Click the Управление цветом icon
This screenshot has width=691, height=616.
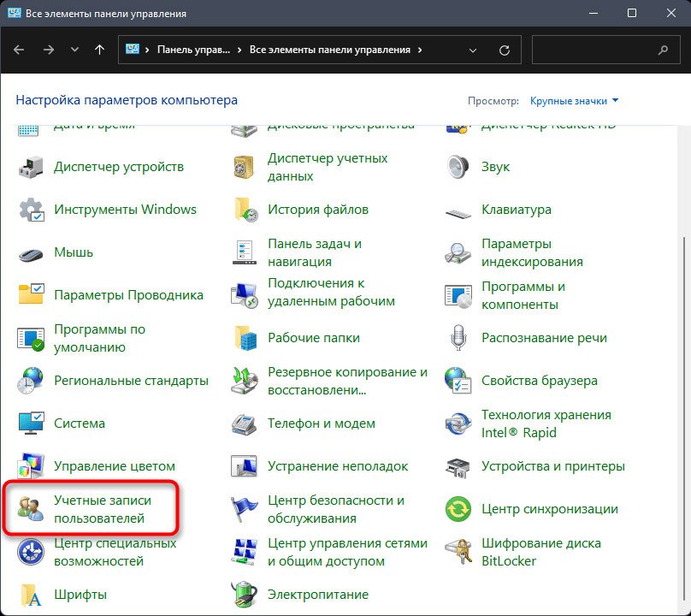(x=31, y=466)
